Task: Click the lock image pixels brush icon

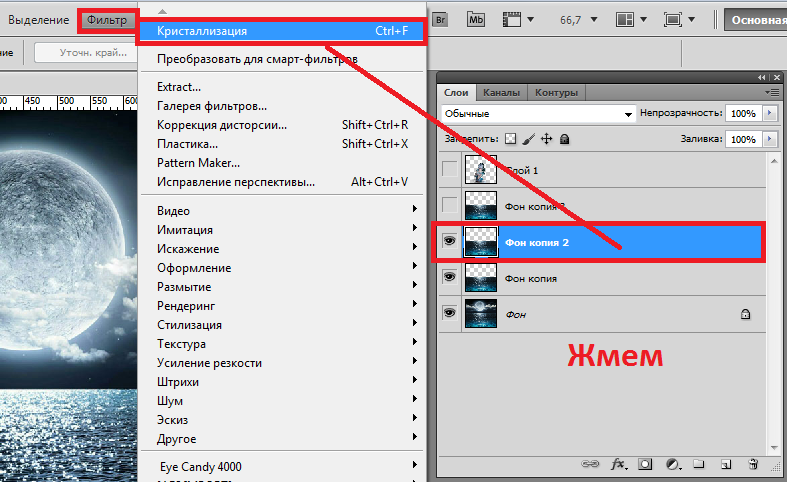Action: tap(528, 140)
